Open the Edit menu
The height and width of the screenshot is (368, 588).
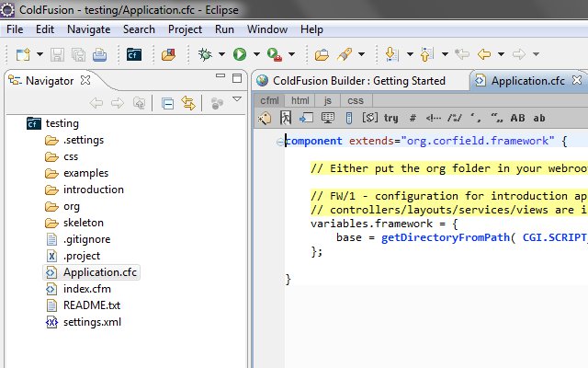45,29
